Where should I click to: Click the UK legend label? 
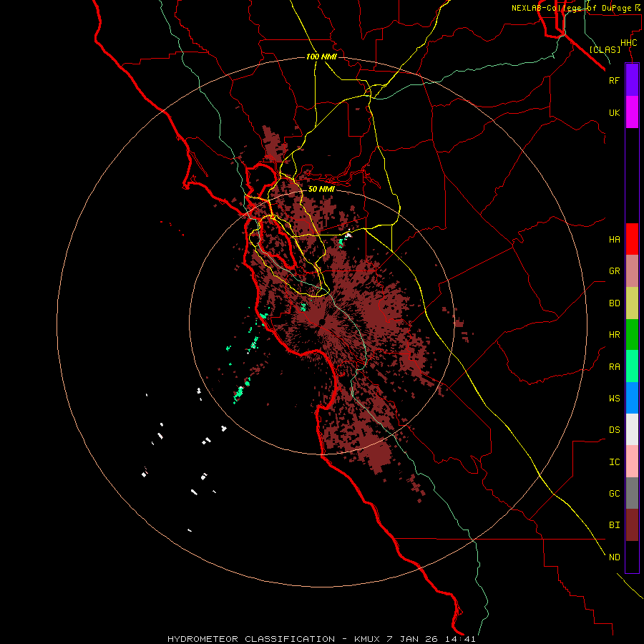[614, 113]
